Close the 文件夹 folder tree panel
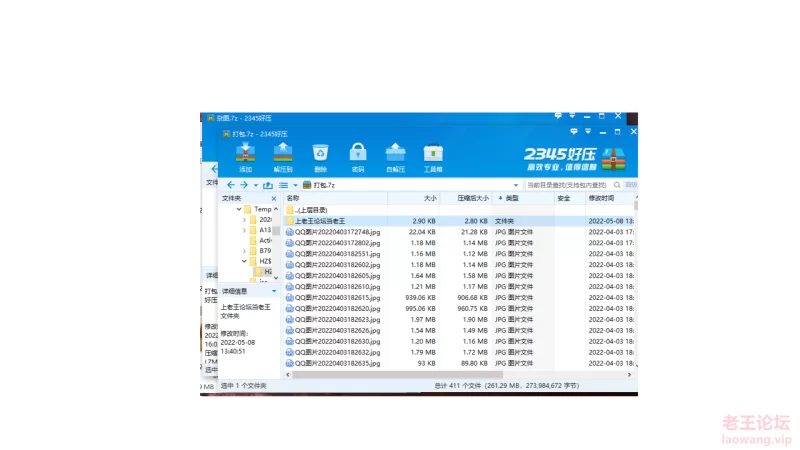Viewport: 800px width, 450px height. click(274, 198)
